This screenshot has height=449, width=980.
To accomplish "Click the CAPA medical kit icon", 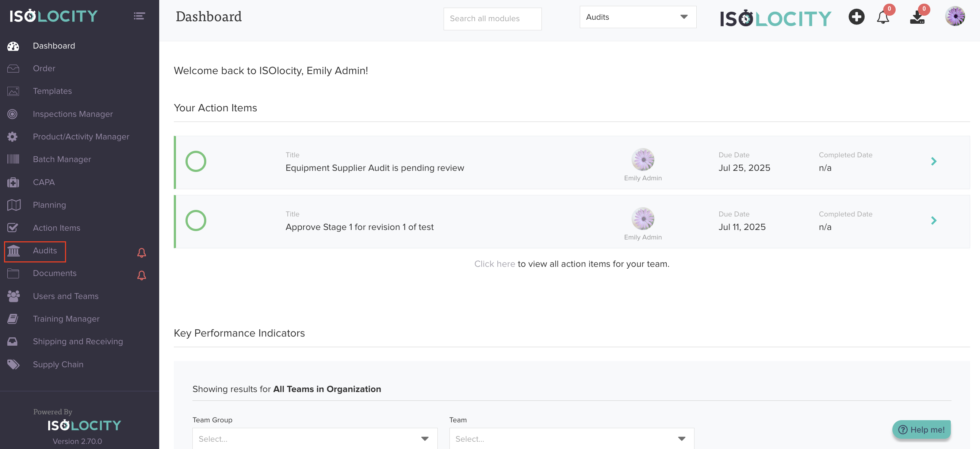I will tap(13, 183).
